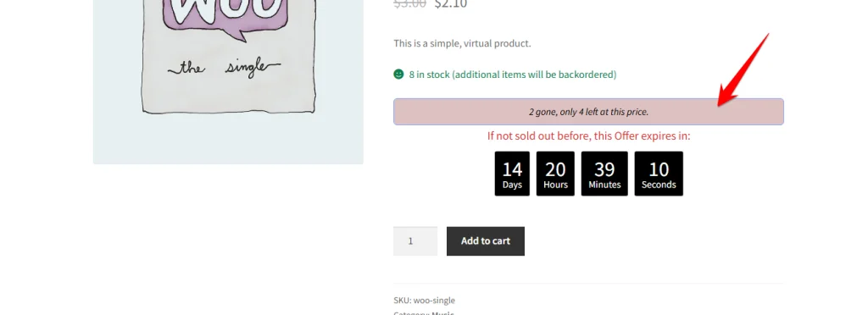Viewport: 868px width, 315px height.
Task: Click the 20 Hours countdown box
Action: point(555,174)
